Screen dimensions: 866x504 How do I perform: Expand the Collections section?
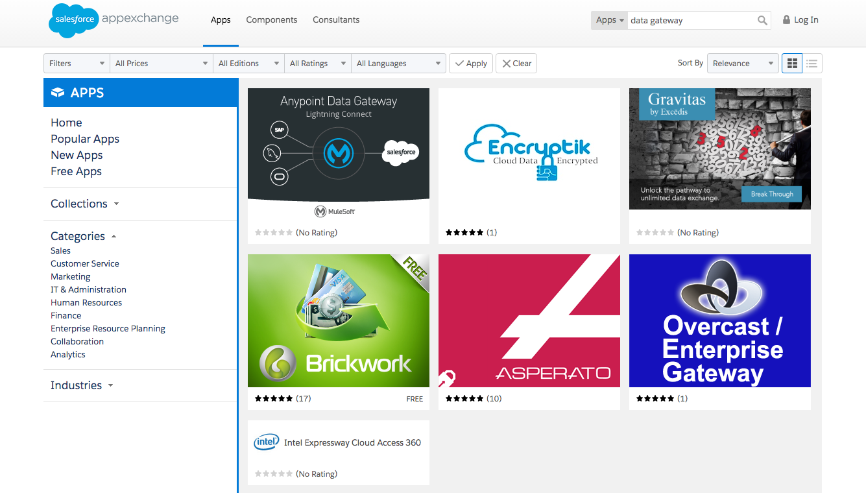pos(85,204)
